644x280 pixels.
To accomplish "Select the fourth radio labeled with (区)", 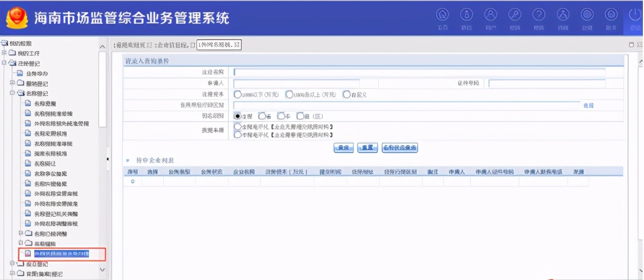I will [x=300, y=116].
